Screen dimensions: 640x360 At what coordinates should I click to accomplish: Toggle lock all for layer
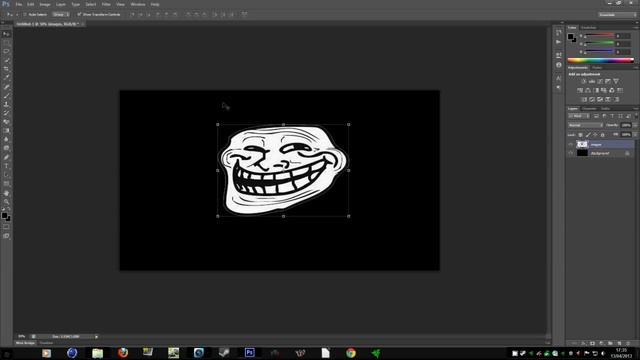(x=603, y=134)
